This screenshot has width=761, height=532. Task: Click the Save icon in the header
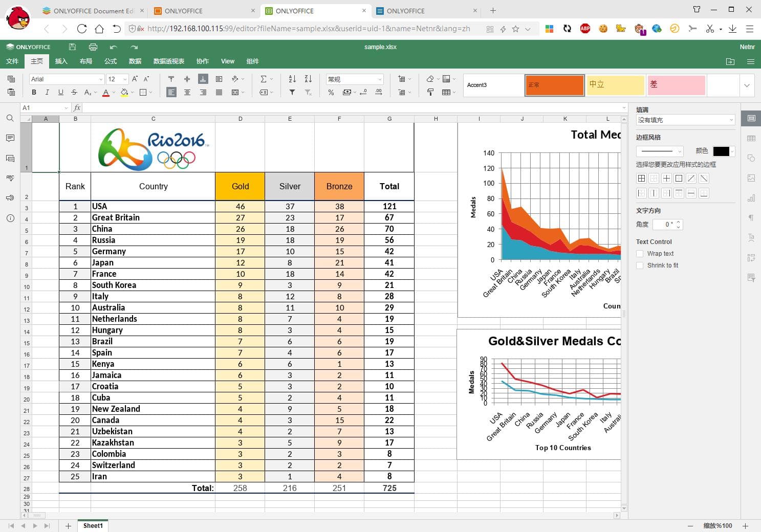tap(72, 47)
